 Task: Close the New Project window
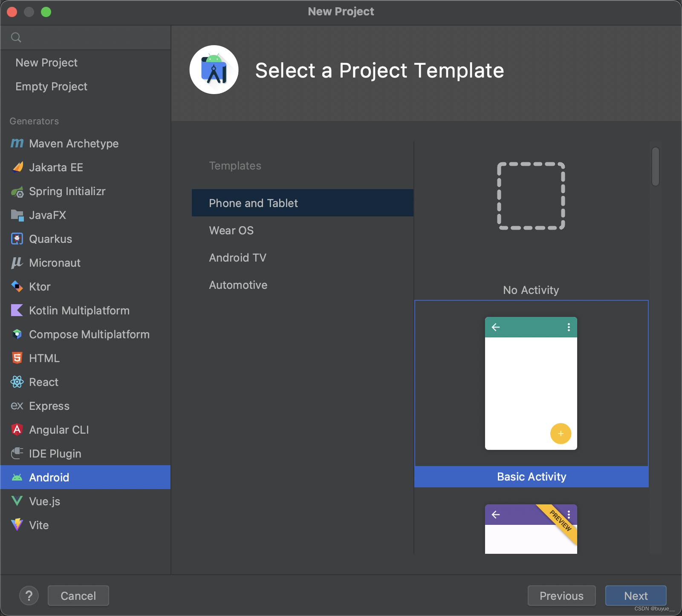click(12, 12)
